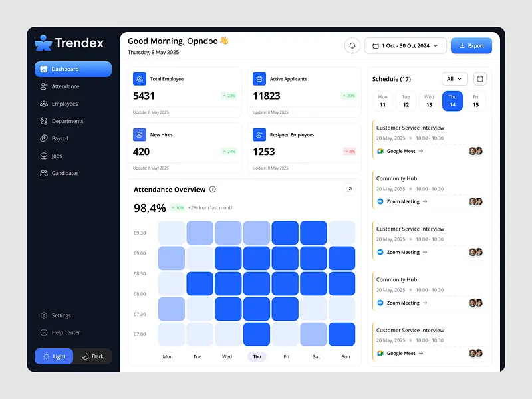Click the Export button
Viewport: 532px width, 399px height.
pos(471,45)
